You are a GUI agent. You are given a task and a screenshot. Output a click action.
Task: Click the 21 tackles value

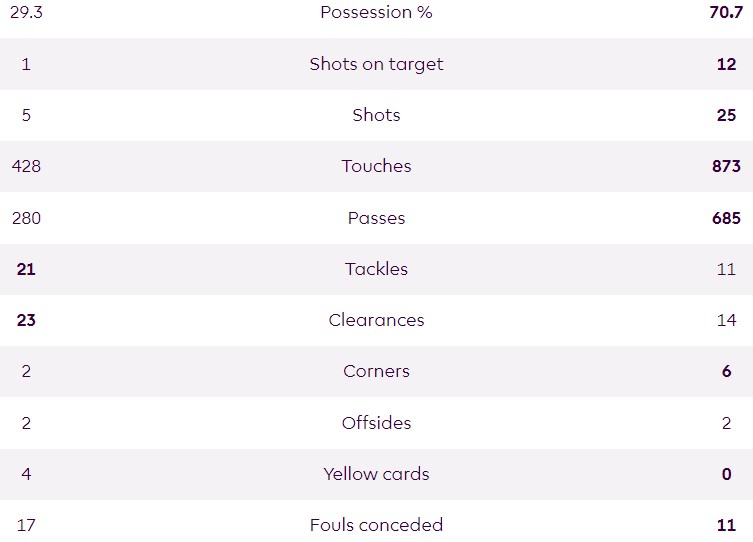click(26, 269)
